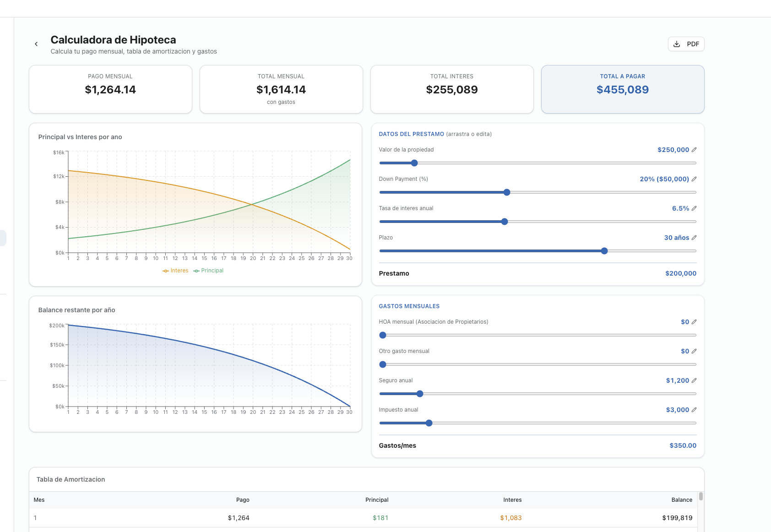Toggle the Interes series in chart legend
This screenshot has height=532, width=771.
[175, 271]
